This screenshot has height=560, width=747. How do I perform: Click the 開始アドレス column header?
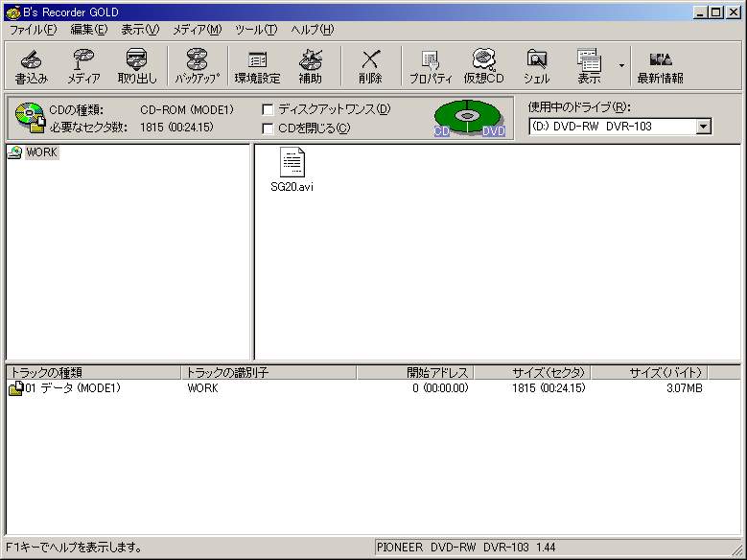[x=415, y=373]
